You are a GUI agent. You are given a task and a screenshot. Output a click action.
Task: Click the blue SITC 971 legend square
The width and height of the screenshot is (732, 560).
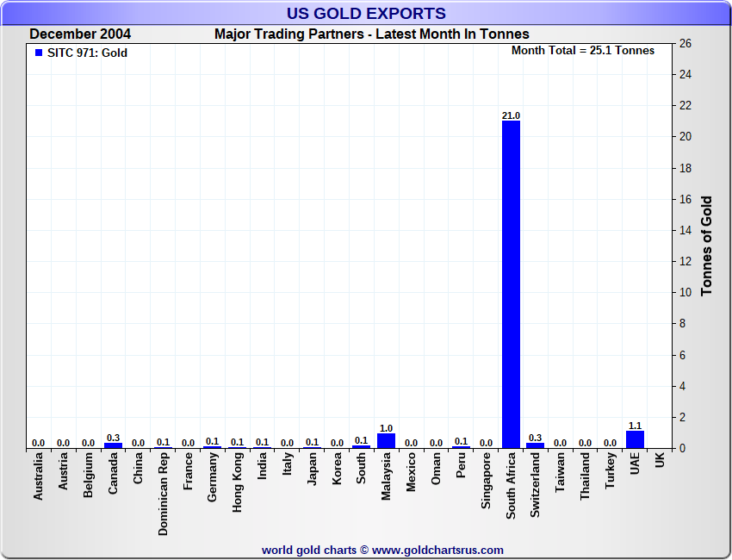coord(38,53)
